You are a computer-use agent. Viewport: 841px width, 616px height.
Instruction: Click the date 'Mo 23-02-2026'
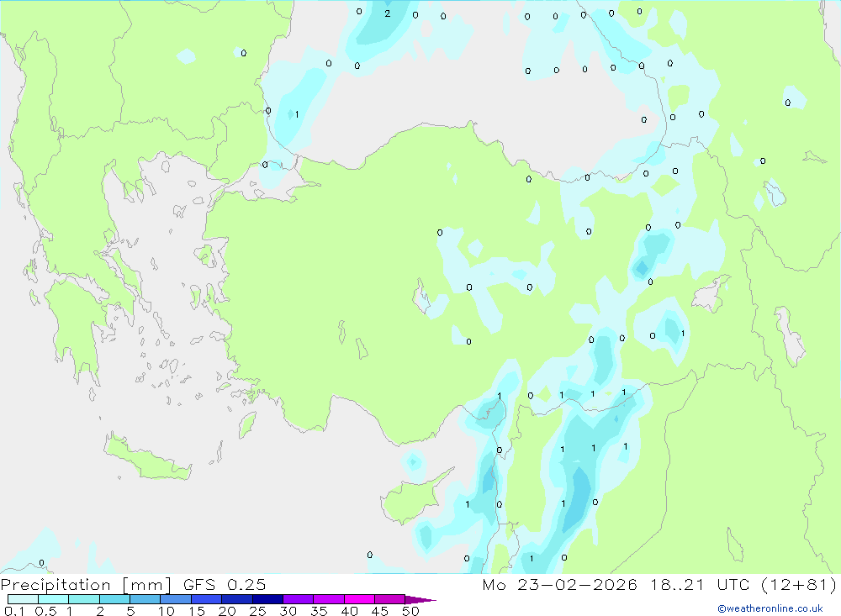[x=559, y=584]
